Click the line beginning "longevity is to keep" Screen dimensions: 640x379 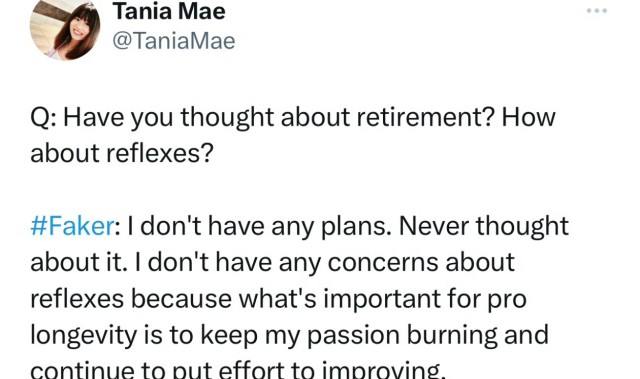coord(289,336)
